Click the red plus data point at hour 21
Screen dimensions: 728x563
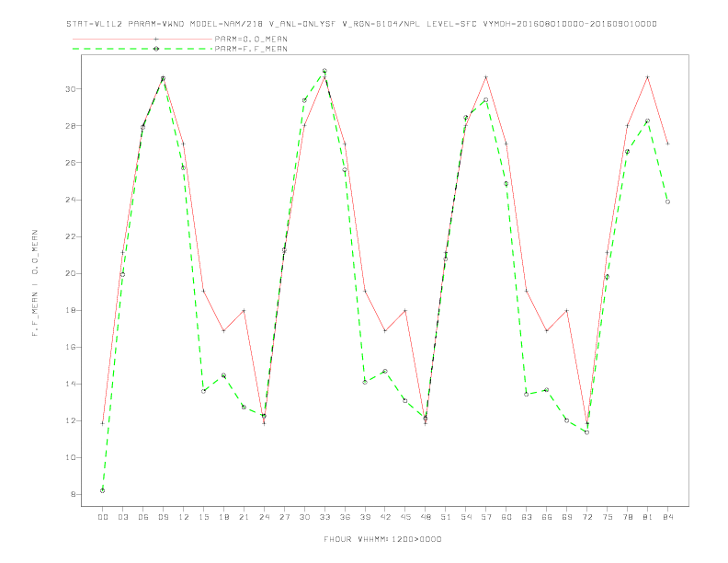click(x=244, y=310)
